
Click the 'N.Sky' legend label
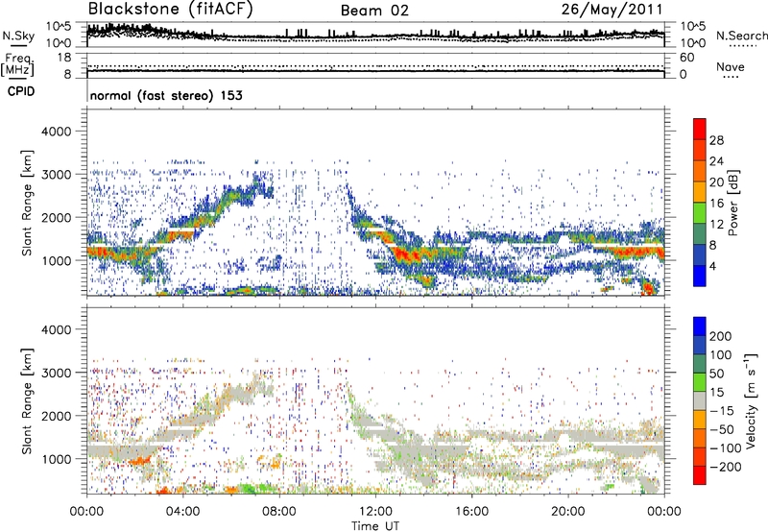(18, 36)
